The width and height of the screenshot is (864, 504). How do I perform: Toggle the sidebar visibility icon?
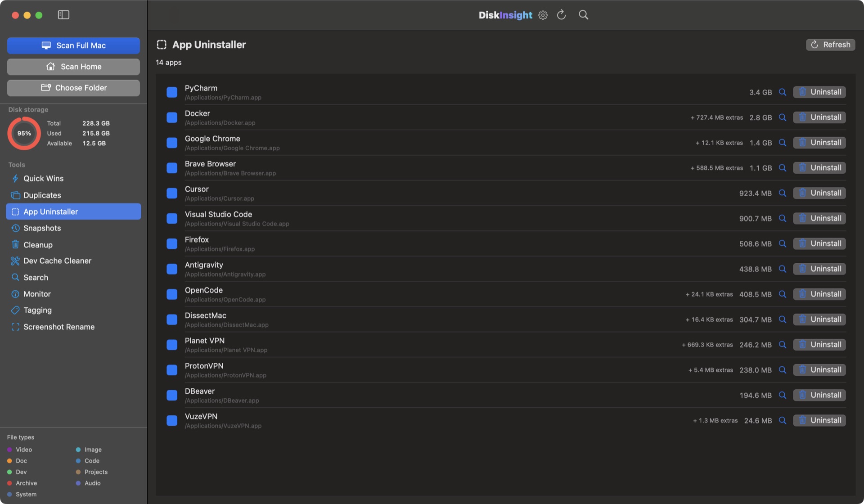pos(63,15)
